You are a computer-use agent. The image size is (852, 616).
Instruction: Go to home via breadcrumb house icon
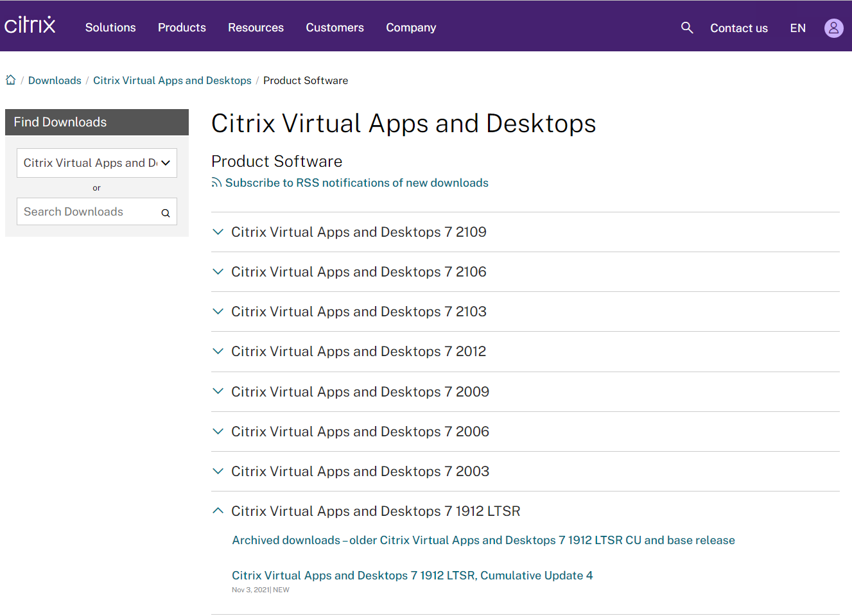[x=11, y=80]
